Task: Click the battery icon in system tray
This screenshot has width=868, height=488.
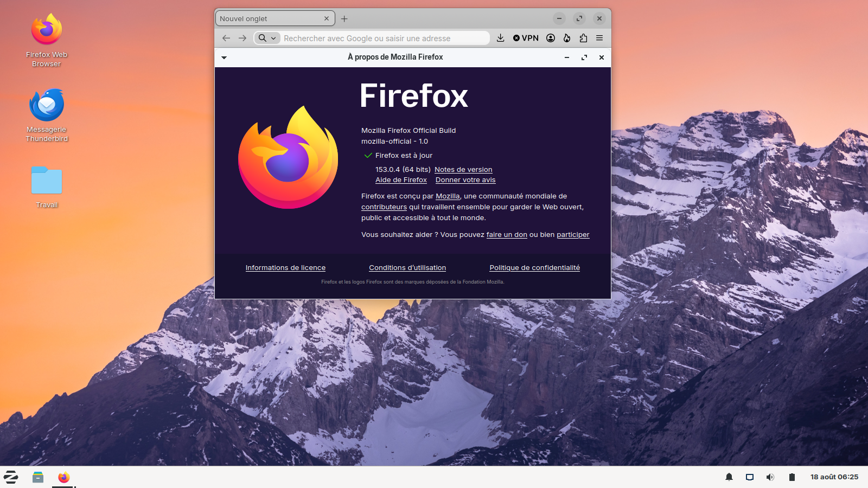Action: point(792,477)
